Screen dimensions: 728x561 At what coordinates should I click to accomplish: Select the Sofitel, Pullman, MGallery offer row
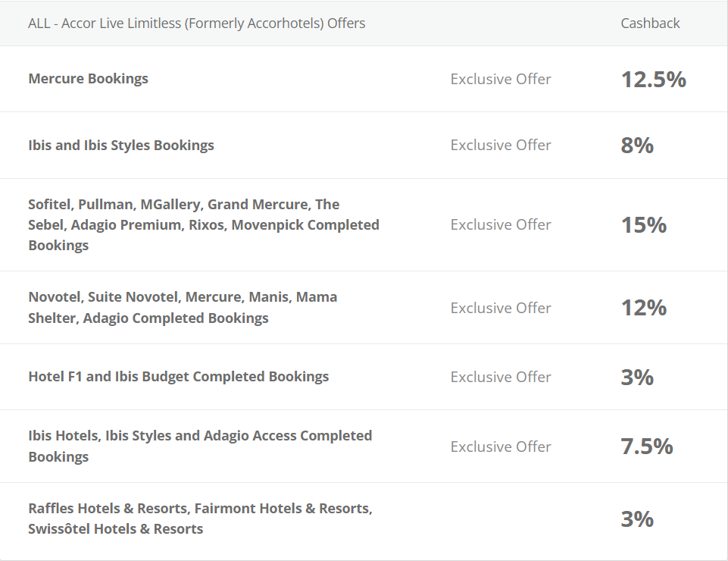(204, 225)
